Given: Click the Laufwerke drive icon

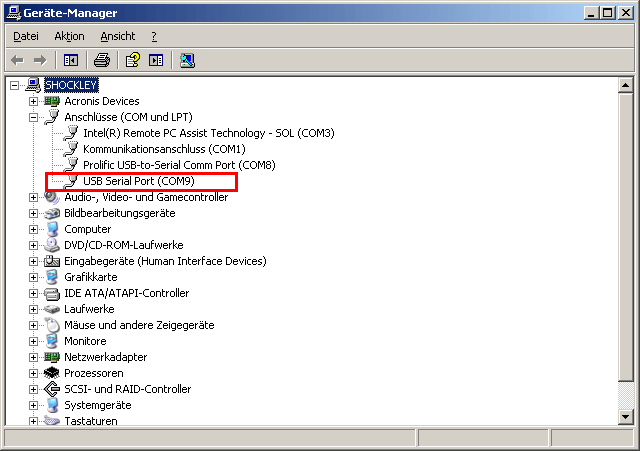Looking at the screenshot, I should 52,309.
